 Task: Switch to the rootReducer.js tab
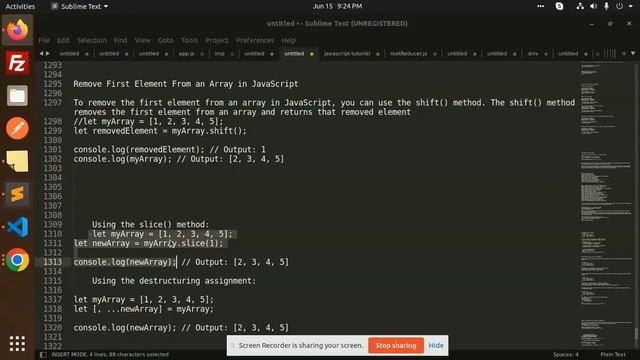[409, 53]
